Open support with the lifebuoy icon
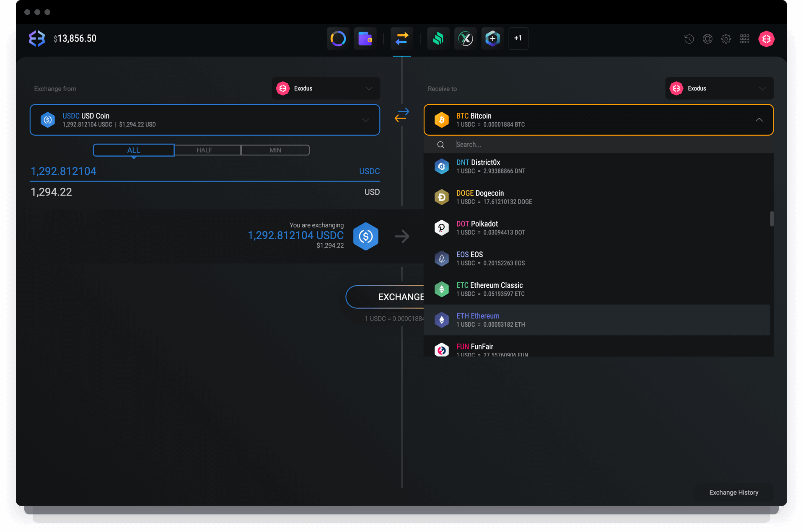Image resolution: width=803 pixels, height=532 pixels. 707,39
